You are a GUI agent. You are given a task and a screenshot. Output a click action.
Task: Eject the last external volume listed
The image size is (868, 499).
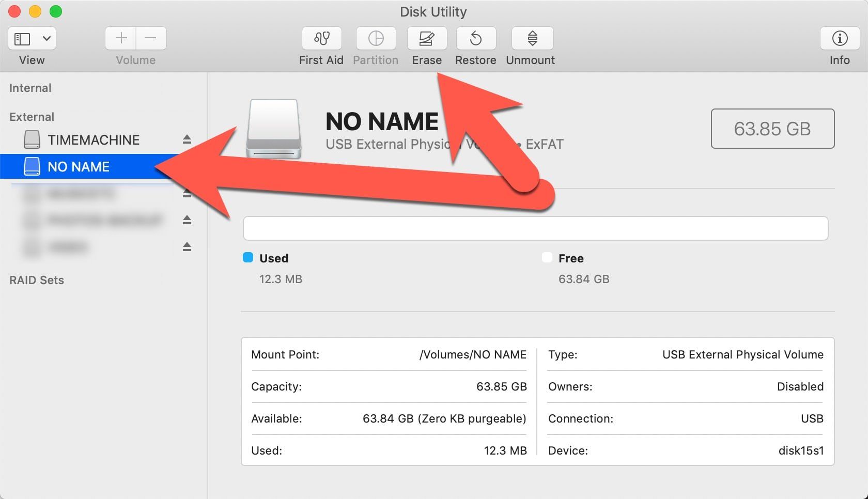(187, 247)
